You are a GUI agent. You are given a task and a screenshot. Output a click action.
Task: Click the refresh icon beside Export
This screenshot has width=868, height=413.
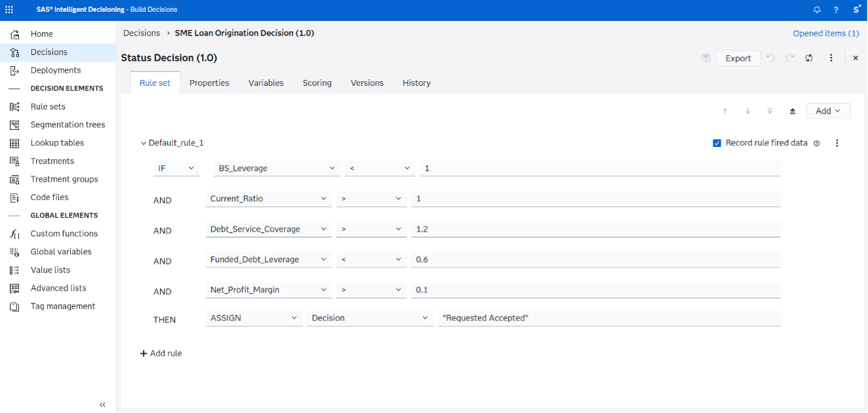tap(810, 58)
